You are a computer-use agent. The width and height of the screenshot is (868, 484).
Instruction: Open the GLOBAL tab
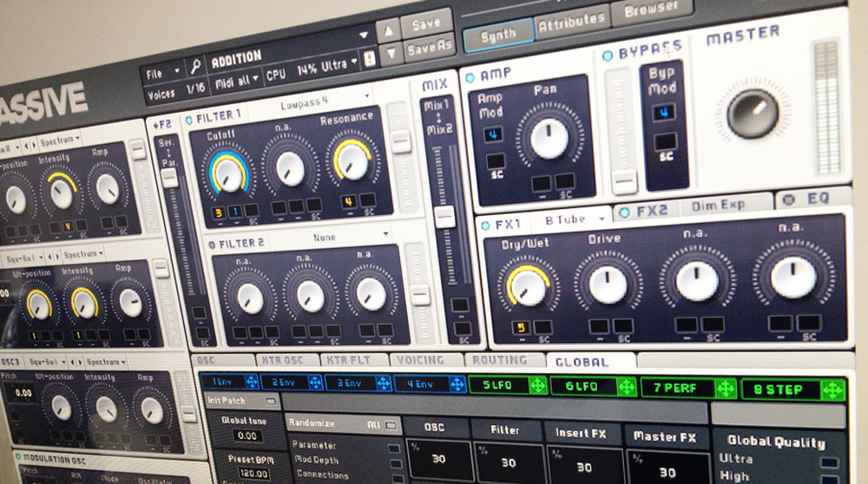click(583, 362)
